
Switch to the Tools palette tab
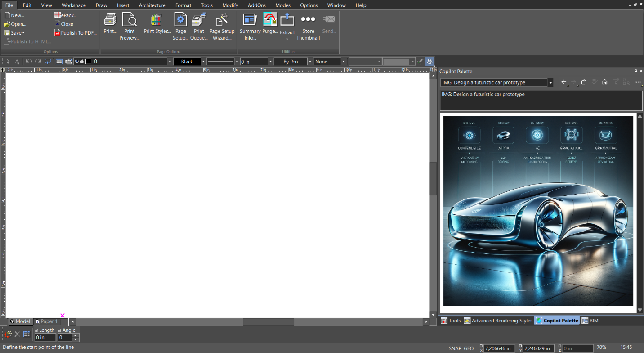click(451, 321)
